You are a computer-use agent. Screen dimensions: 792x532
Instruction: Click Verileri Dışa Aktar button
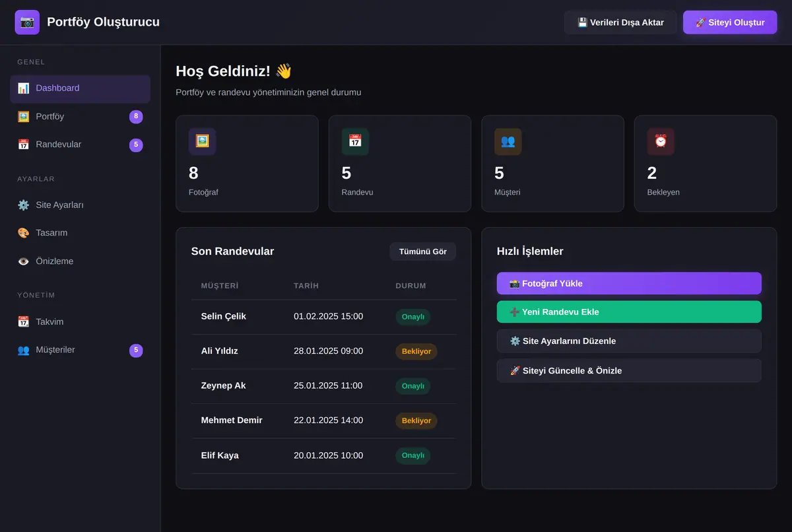[620, 22]
